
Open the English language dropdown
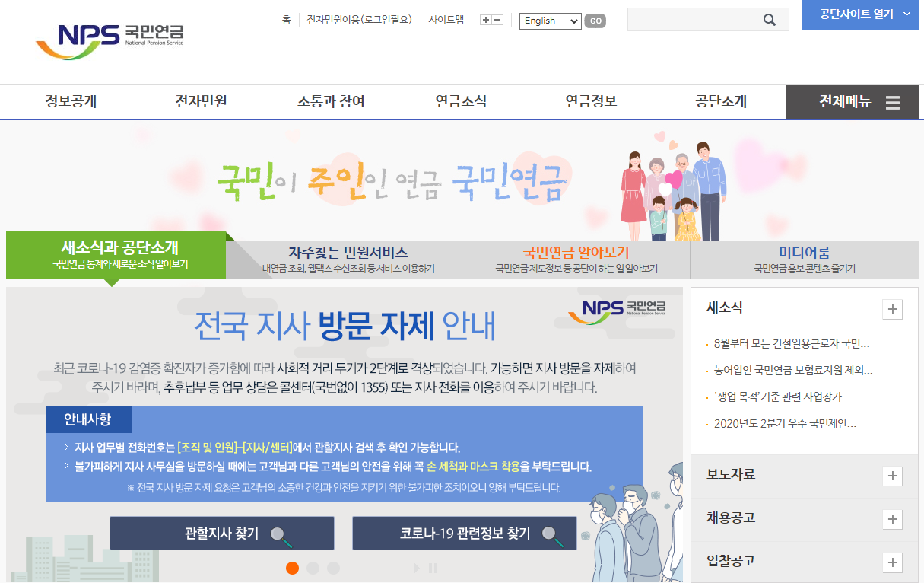pos(551,21)
